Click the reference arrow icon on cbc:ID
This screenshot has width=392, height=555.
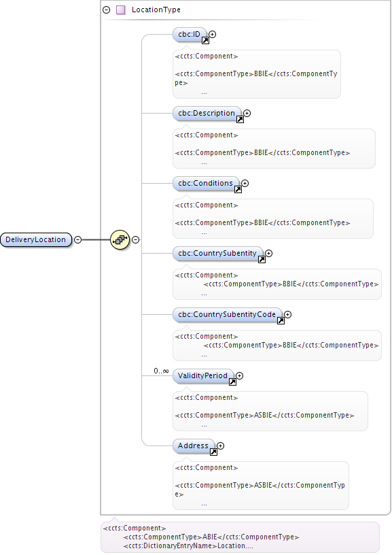(x=205, y=41)
